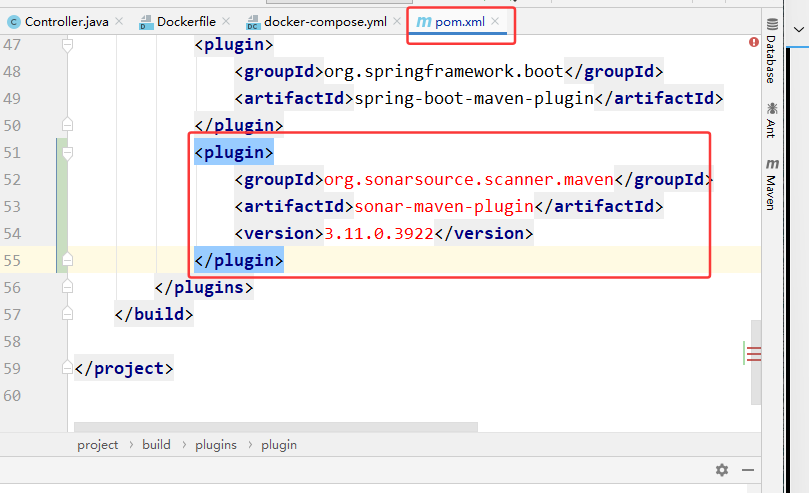
Task: Click on org.sonarsource.scanner.maven text
Action: [x=468, y=179]
